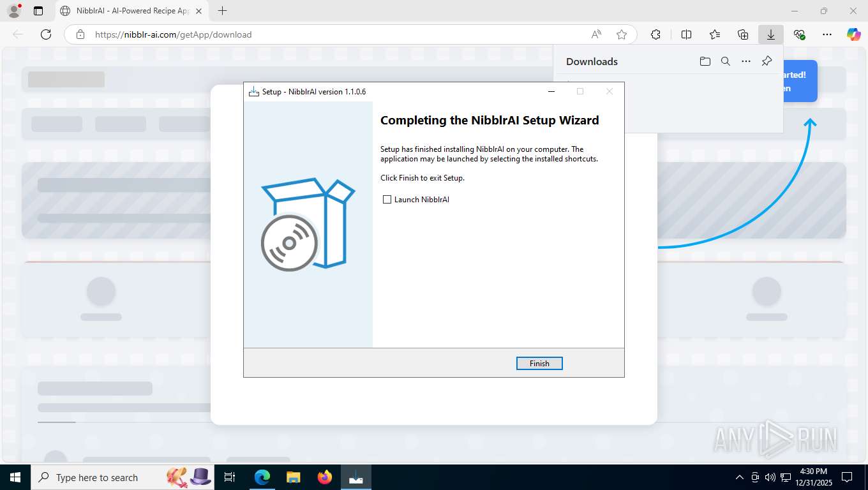Open the tab actions menu icon
The image size is (868, 490).
point(38,11)
